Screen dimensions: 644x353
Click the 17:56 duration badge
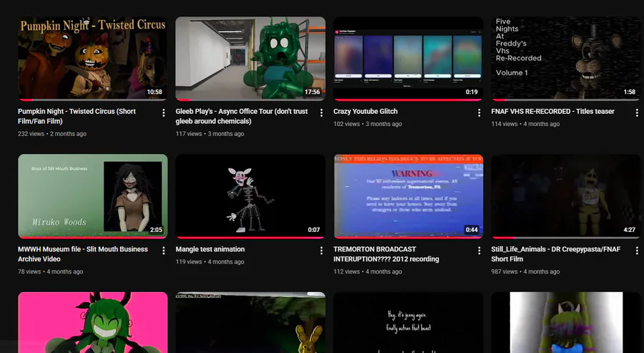click(x=312, y=92)
